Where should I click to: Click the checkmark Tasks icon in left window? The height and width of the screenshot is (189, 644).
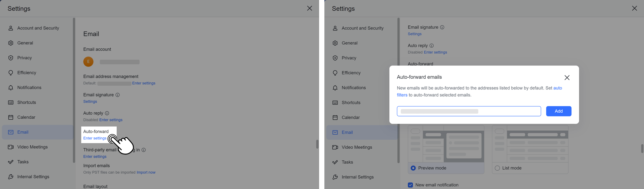coord(11,162)
